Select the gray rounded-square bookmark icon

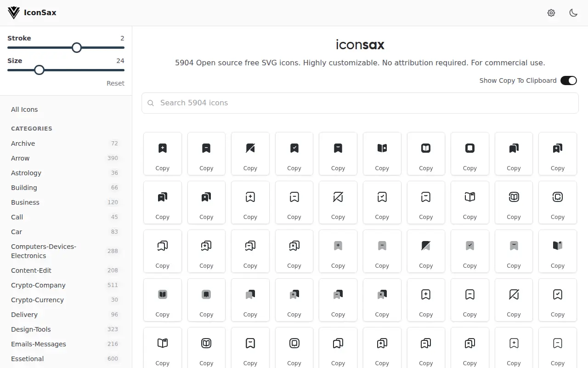(x=206, y=294)
